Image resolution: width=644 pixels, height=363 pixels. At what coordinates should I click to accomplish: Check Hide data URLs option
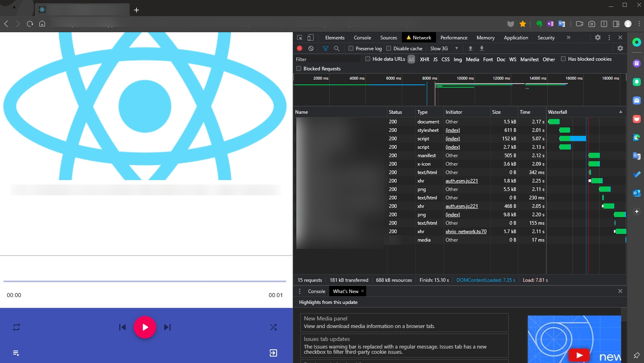368,59
